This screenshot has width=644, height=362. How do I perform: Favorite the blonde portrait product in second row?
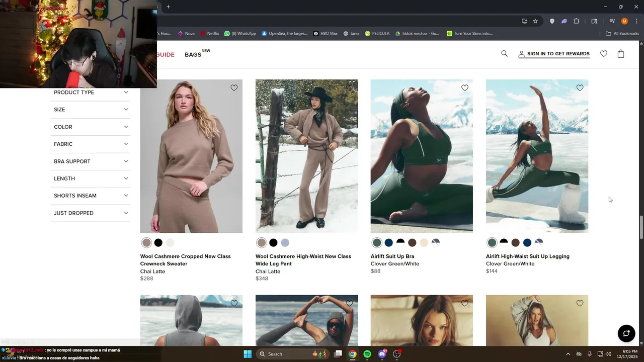point(465,303)
